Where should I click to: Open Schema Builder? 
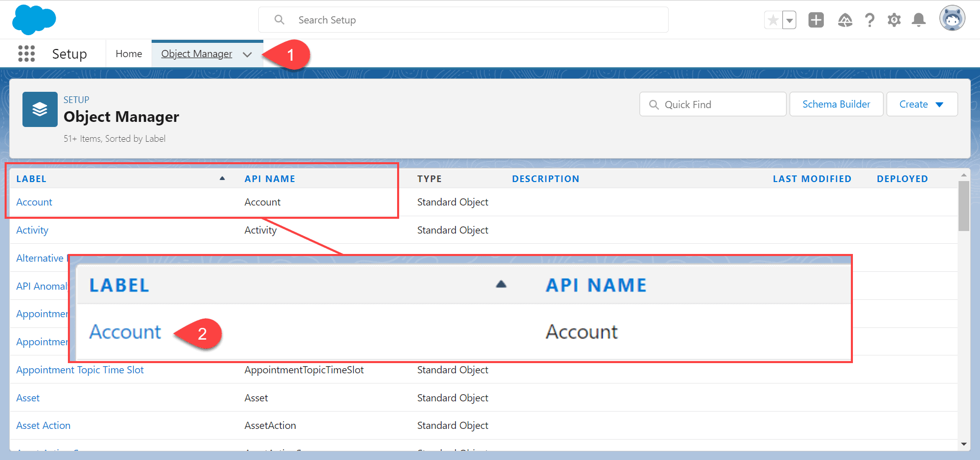click(x=836, y=104)
